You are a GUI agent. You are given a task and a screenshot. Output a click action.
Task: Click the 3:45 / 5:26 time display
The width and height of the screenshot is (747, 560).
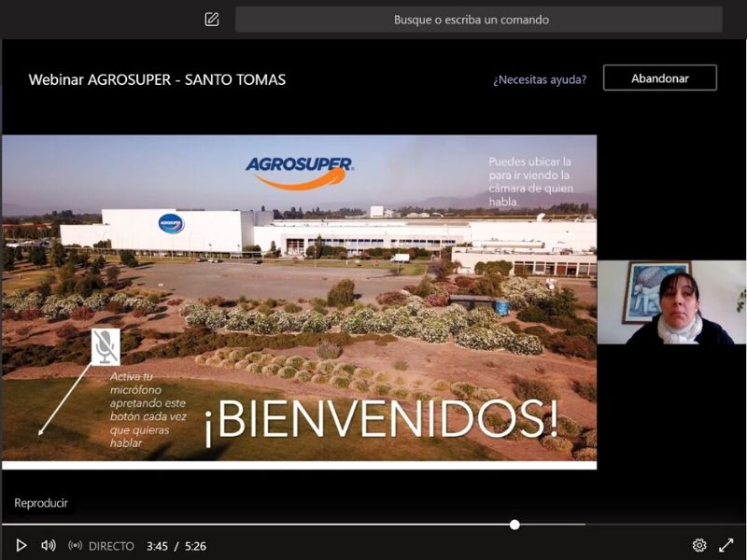[176, 546]
